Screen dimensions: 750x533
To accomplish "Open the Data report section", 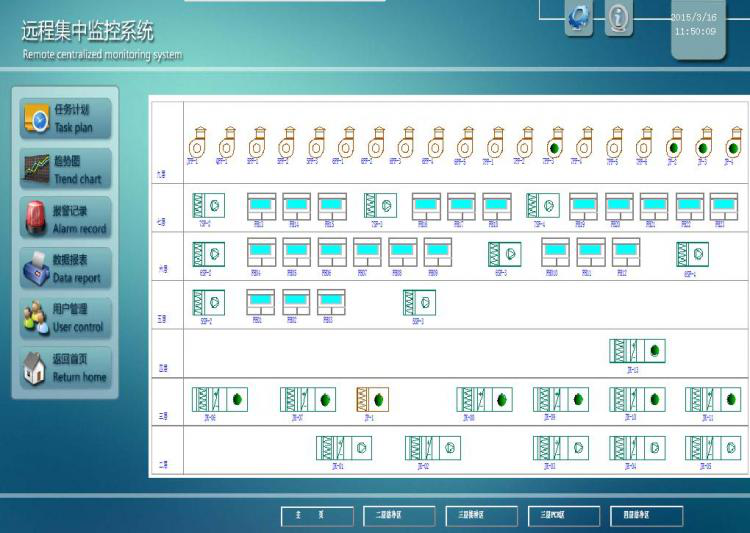I will click(x=66, y=268).
